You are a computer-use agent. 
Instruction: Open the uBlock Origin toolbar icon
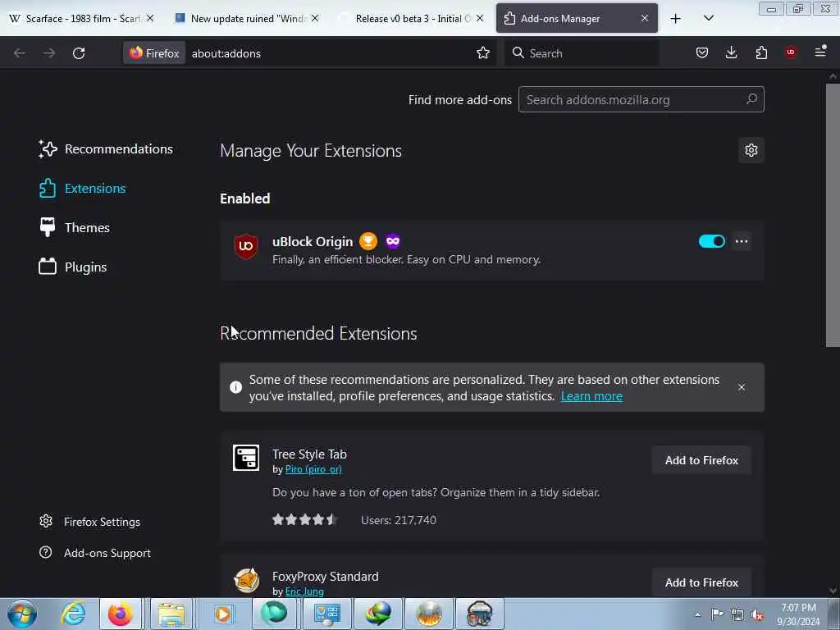[790, 52]
